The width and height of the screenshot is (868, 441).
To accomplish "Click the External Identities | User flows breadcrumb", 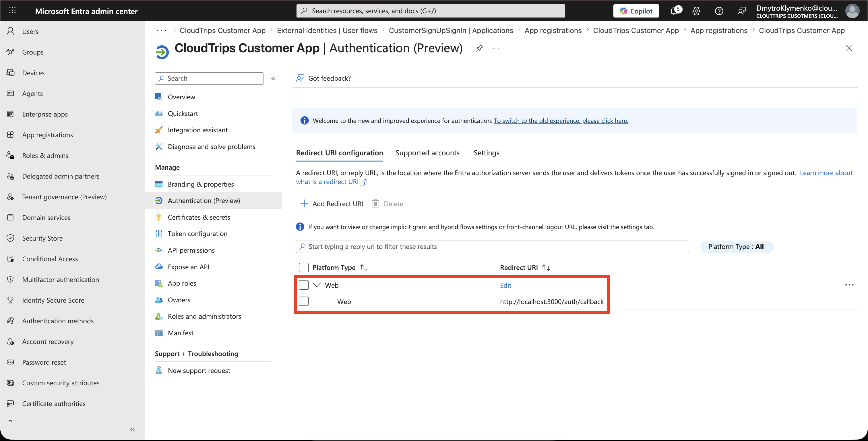I will pyautogui.click(x=327, y=30).
